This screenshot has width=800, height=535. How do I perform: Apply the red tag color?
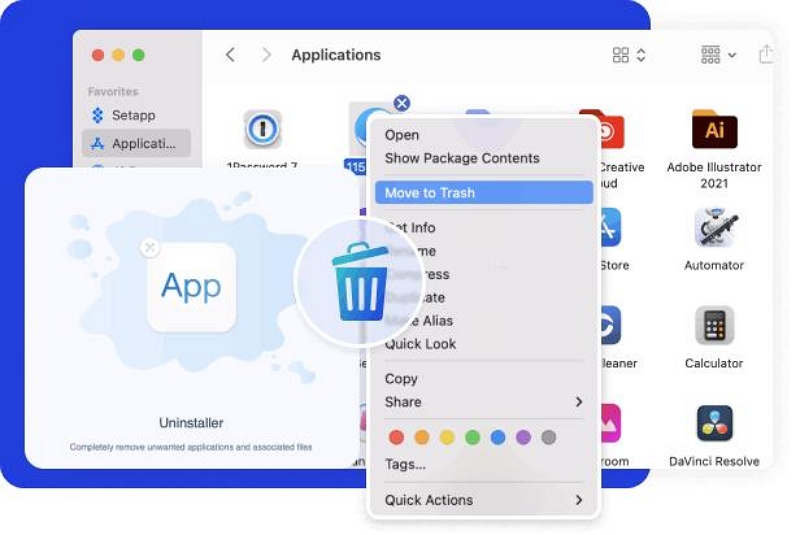point(396,437)
